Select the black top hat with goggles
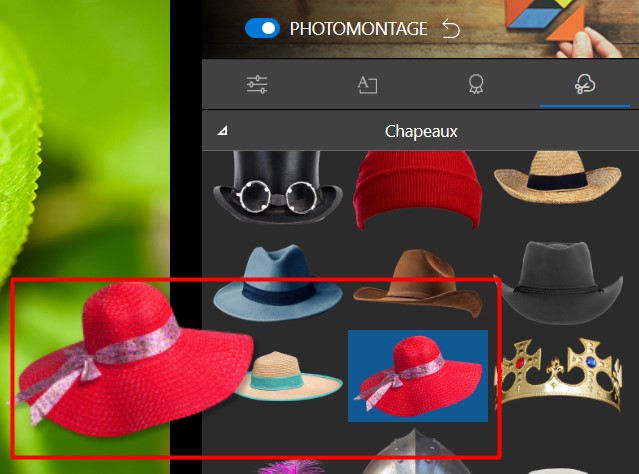 [x=278, y=187]
